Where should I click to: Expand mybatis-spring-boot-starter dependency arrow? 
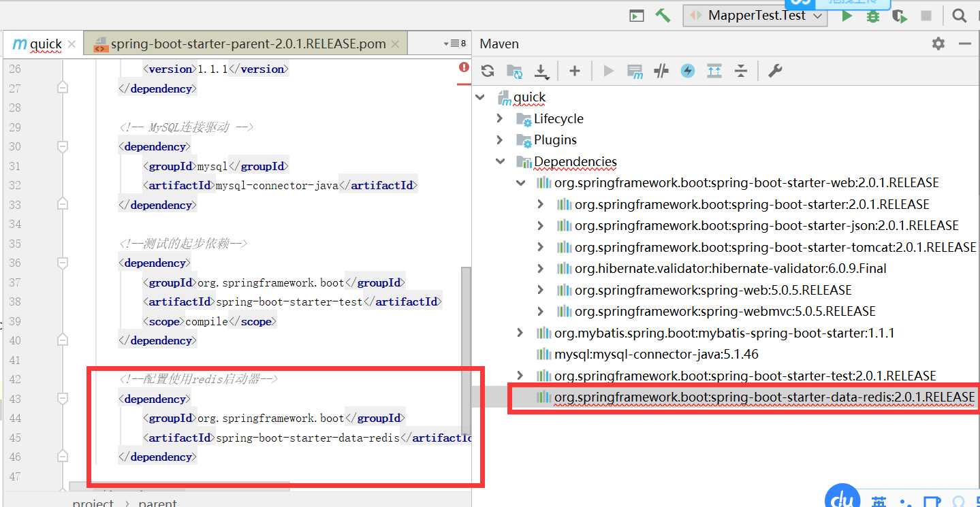click(x=521, y=333)
